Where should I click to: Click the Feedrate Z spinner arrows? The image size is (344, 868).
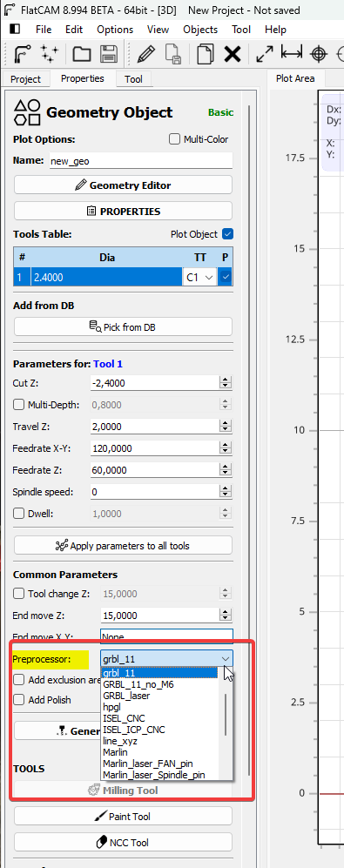[x=225, y=470]
